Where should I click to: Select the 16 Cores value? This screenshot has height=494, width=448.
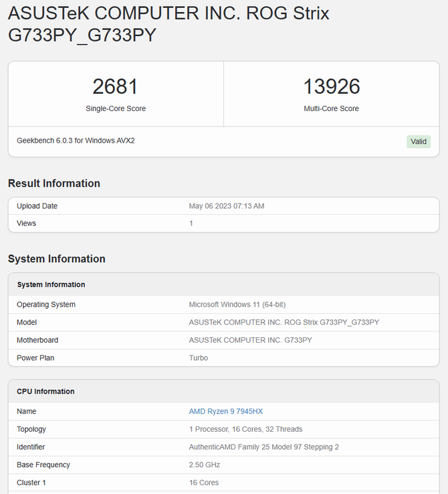pos(203,483)
